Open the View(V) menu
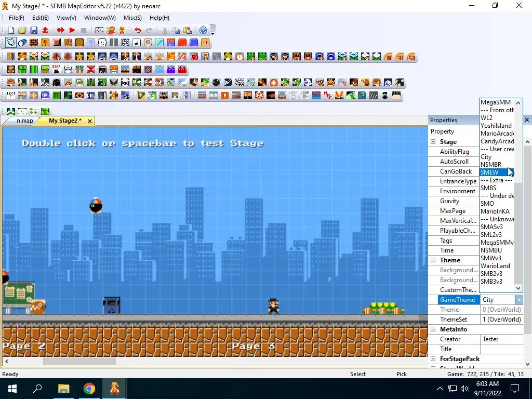532x399 pixels. click(x=66, y=18)
